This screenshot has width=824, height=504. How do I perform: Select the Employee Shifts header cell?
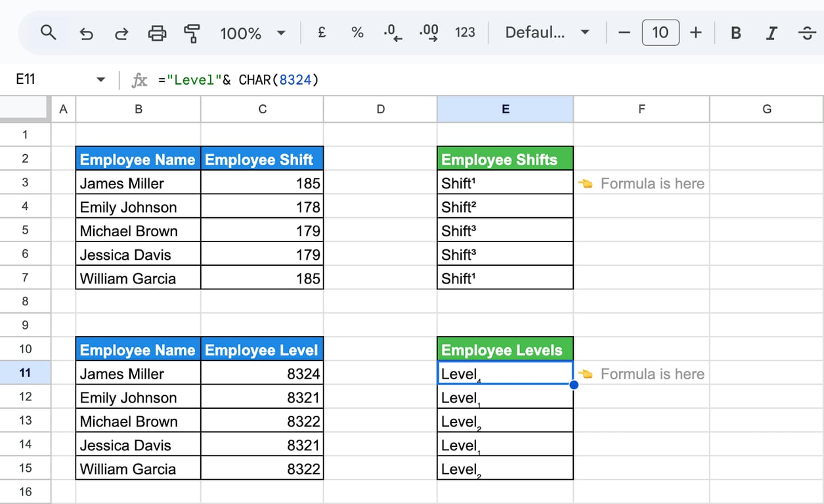(505, 159)
